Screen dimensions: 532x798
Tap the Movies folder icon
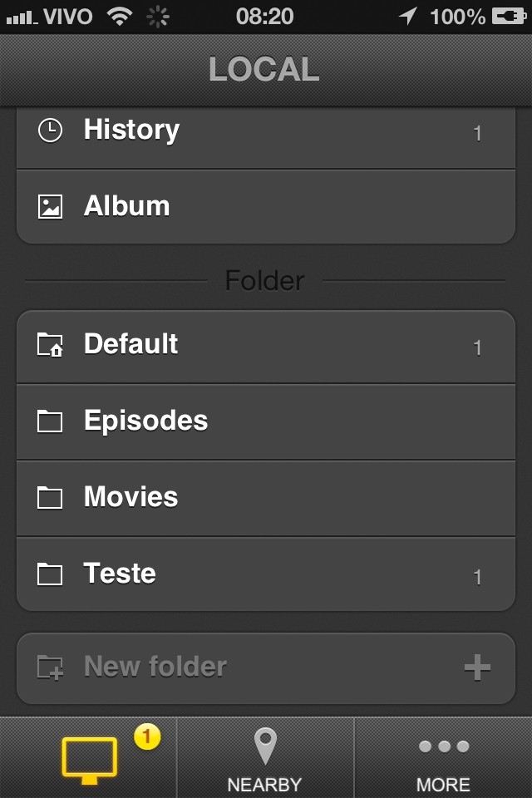51,498
